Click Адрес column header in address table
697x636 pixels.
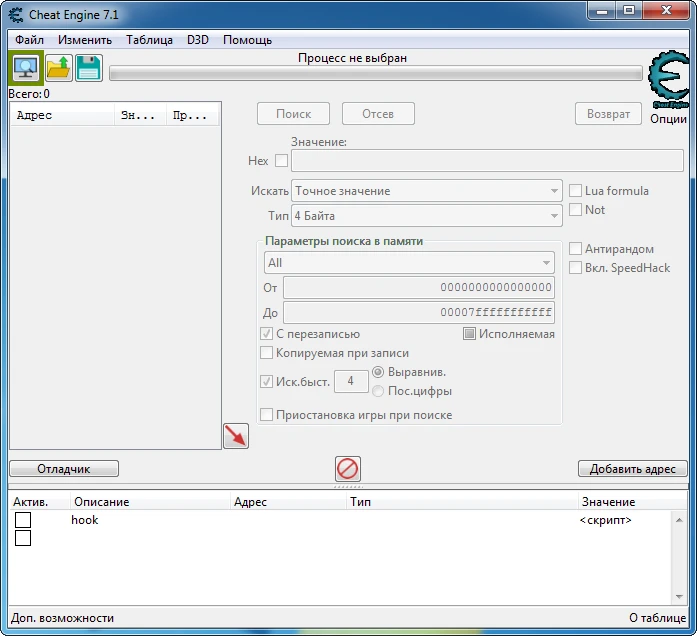(288, 502)
